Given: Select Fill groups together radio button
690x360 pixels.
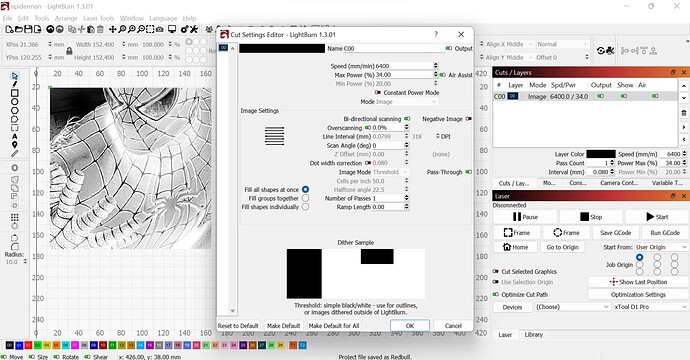Looking at the screenshot, I should coord(305,198).
